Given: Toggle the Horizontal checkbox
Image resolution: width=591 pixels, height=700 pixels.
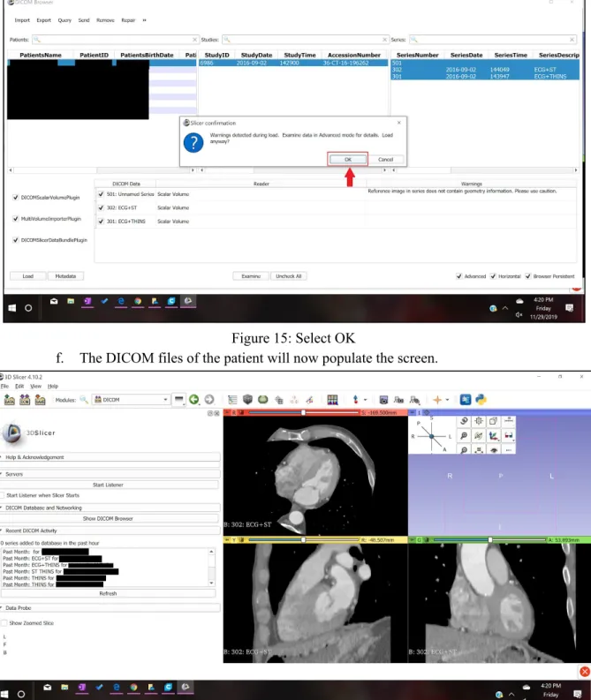Looking at the screenshot, I should (493, 276).
